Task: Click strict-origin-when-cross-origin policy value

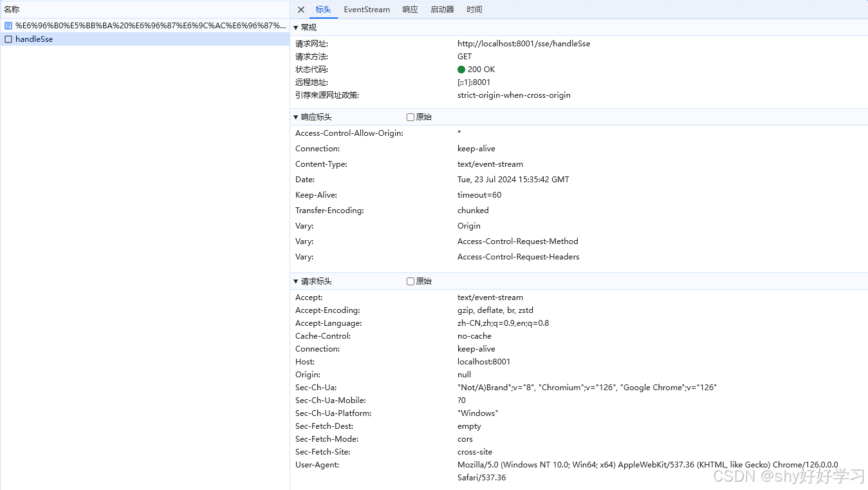Action: tap(514, 95)
